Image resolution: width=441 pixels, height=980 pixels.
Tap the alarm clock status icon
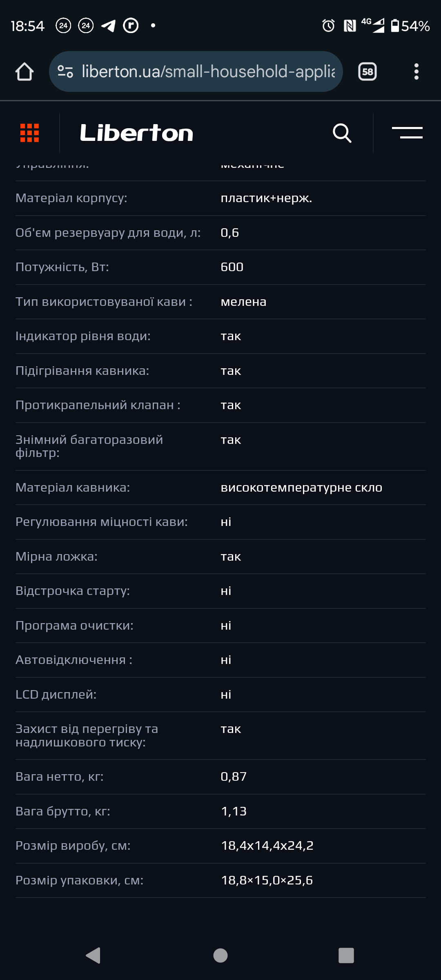[328, 26]
